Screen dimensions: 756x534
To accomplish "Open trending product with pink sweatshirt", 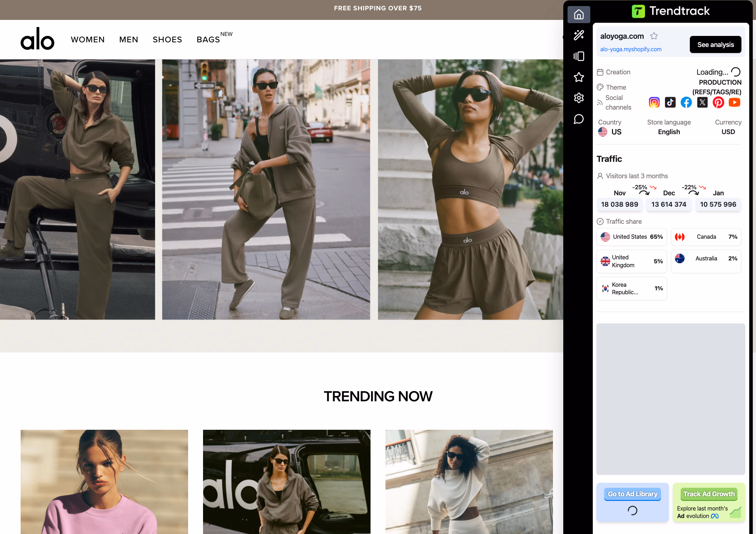I will [x=104, y=482].
